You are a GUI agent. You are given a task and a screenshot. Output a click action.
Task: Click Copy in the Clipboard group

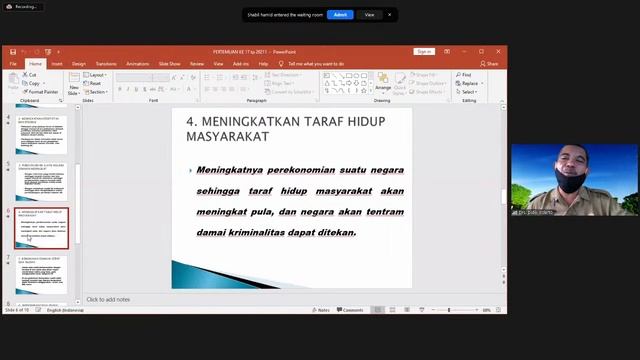[31, 83]
